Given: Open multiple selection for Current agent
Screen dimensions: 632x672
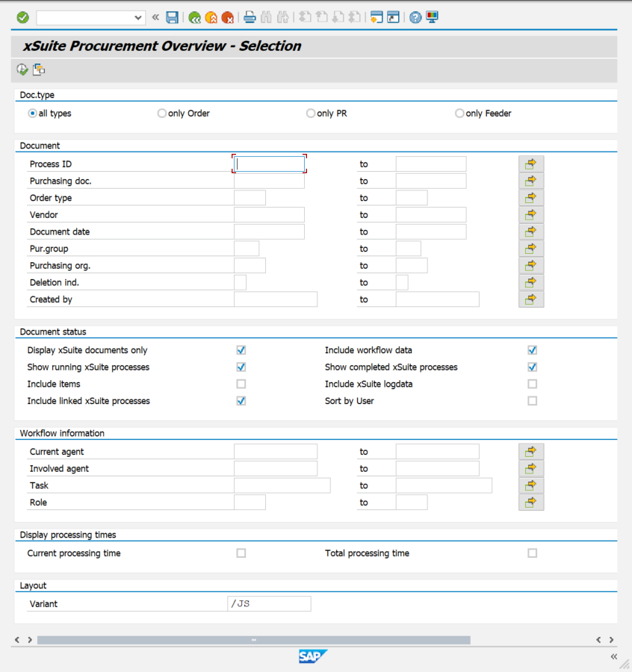Looking at the screenshot, I should click(531, 452).
